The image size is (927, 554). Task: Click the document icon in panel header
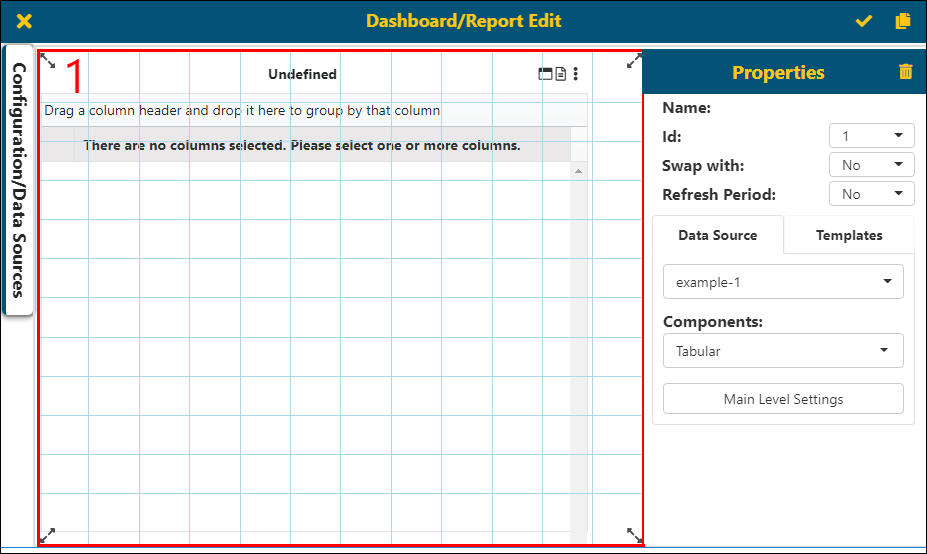561,74
